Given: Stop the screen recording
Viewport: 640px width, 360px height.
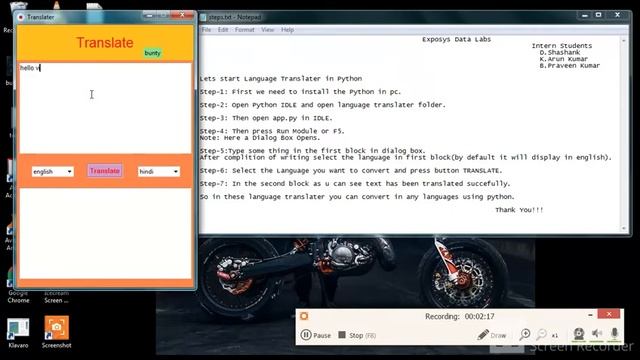Looking at the screenshot, I should [x=357, y=335].
